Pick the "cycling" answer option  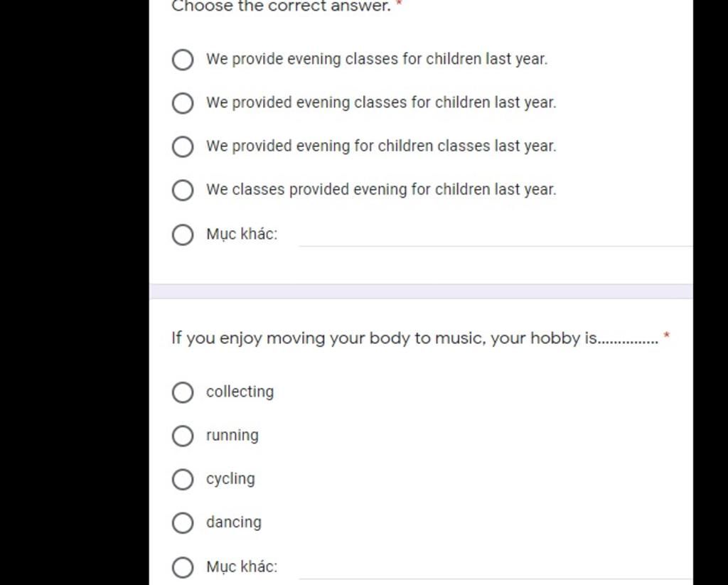pyautogui.click(x=183, y=479)
